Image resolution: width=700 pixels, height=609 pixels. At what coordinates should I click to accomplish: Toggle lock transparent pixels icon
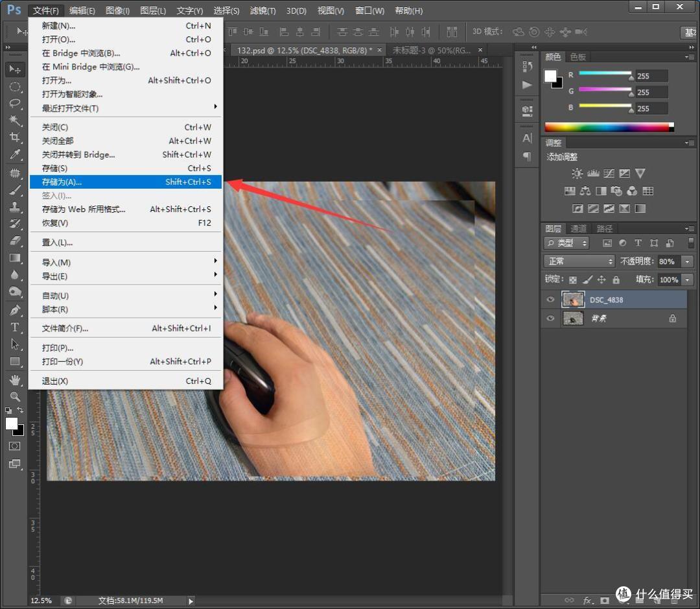(x=573, y=280)
